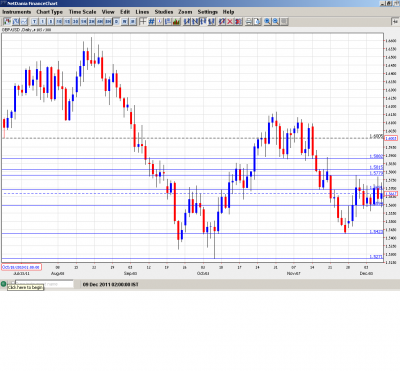Image resolution: width=400 pixels, height=371 pixels.
Task: Click the copy page icon beside the printer
Action: (257, 22)
